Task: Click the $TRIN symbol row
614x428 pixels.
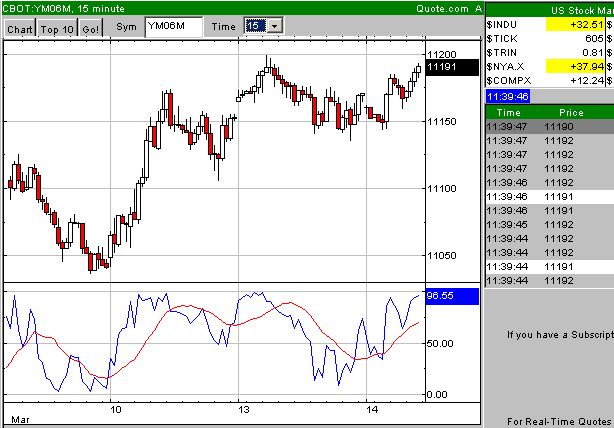Action: (549, 52)
